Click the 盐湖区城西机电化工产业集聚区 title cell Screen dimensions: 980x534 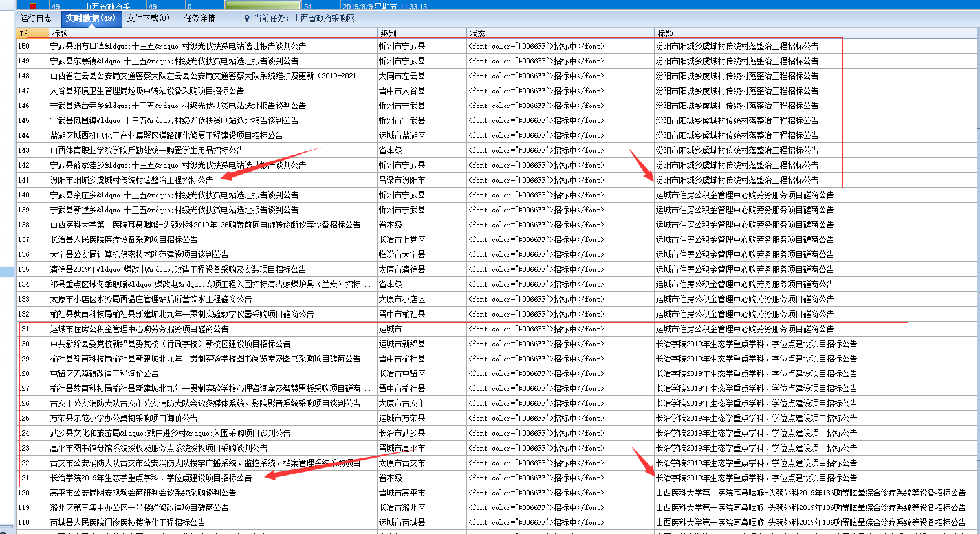pos(213,135)
